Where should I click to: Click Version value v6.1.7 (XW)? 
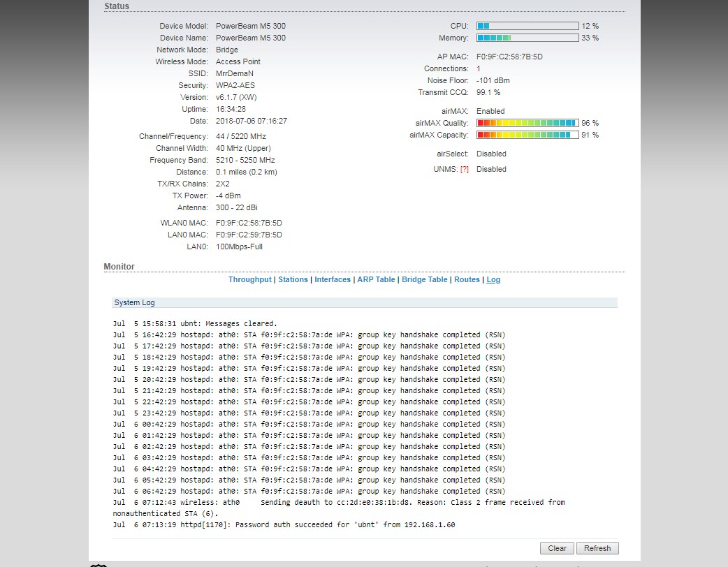click(236, 97)
